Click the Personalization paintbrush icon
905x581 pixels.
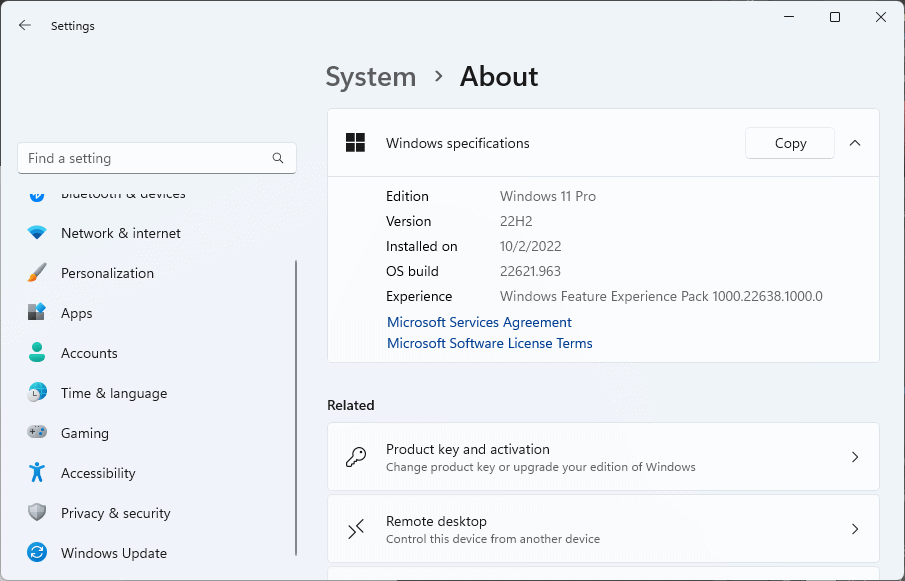[37, 273]
